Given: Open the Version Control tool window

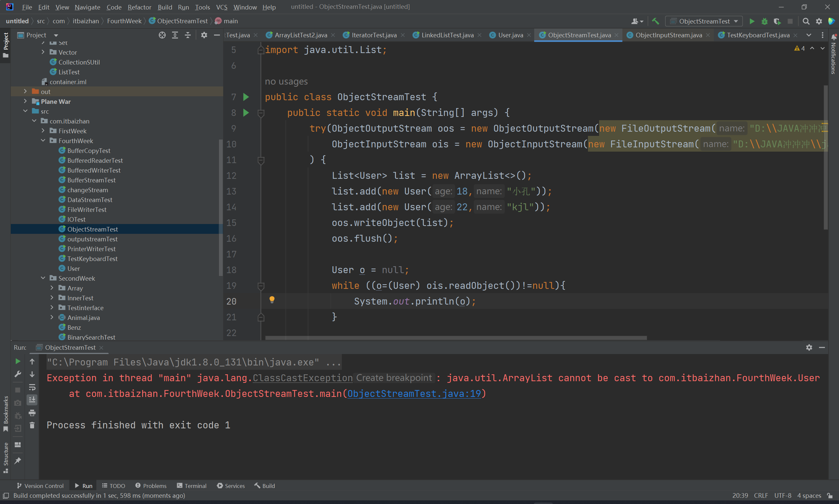Looking at the screenshot, I should (x=40, y=486).
